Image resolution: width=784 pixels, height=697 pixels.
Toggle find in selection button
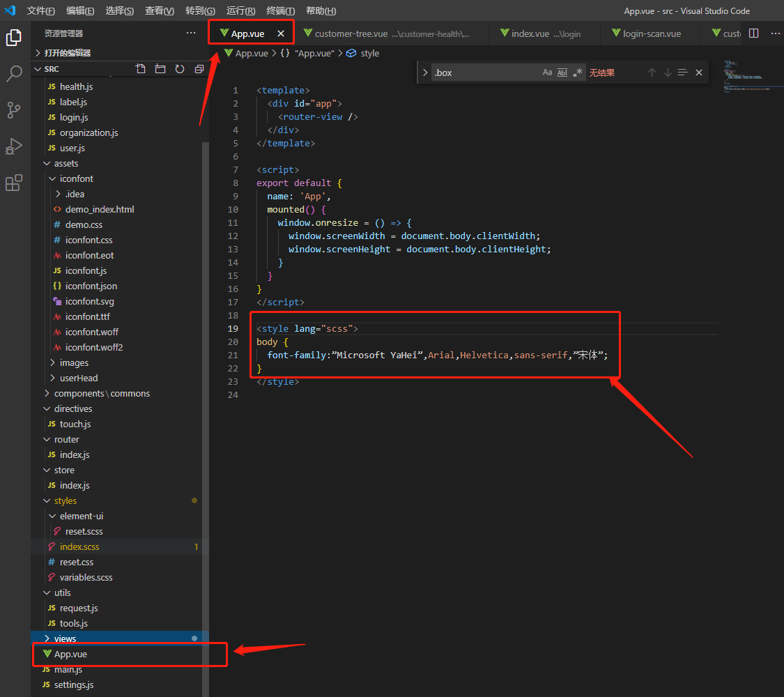682,72
